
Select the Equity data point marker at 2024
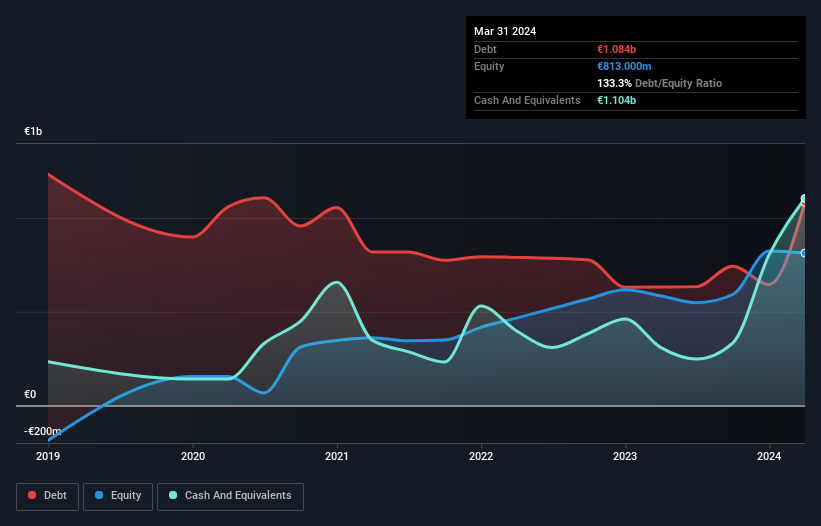[804, 253]
